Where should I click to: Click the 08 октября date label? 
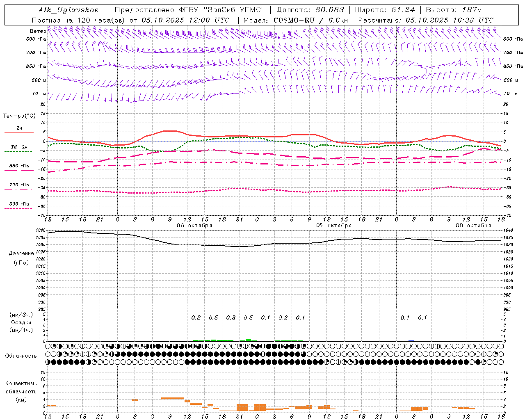click(x=473, y=226)
